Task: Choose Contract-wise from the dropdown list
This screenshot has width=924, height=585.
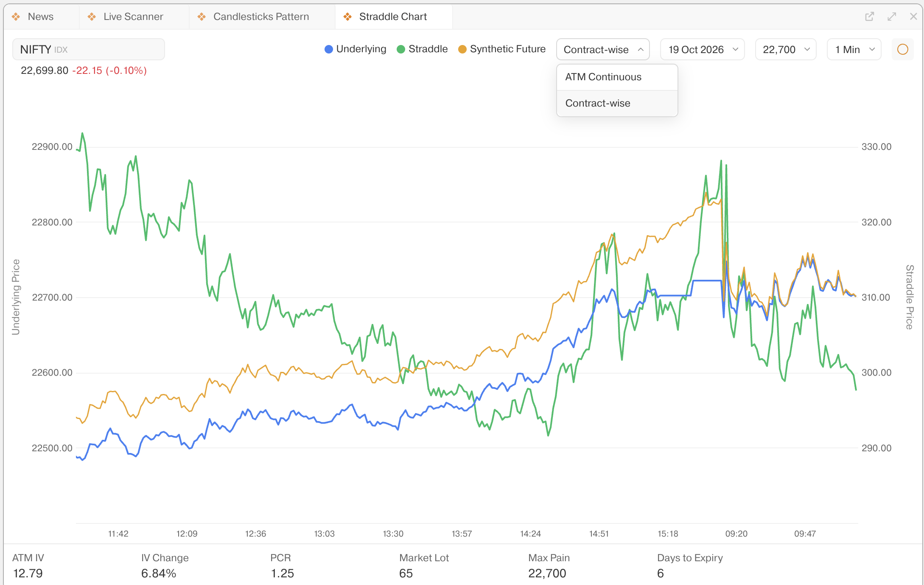Action: click(617, 103)
